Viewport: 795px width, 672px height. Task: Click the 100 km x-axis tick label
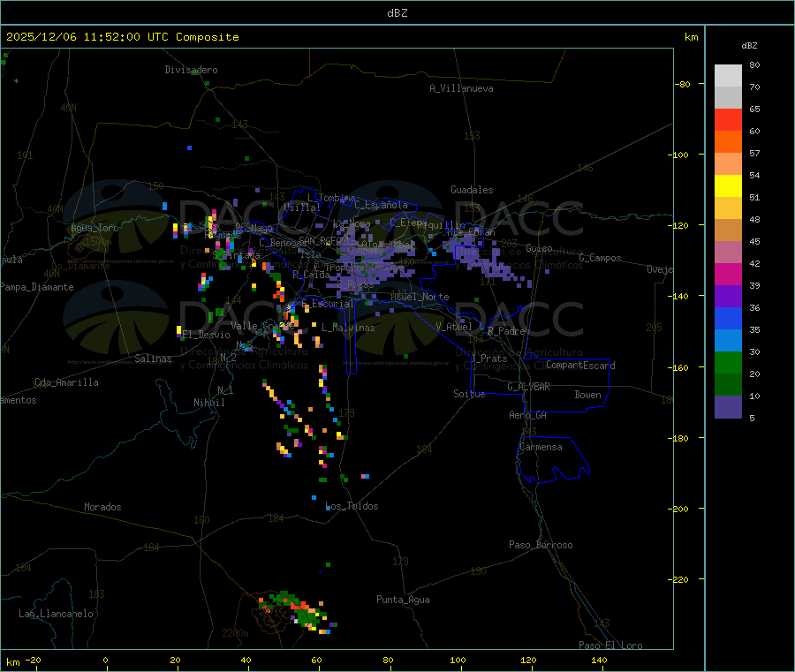[458, 660]
